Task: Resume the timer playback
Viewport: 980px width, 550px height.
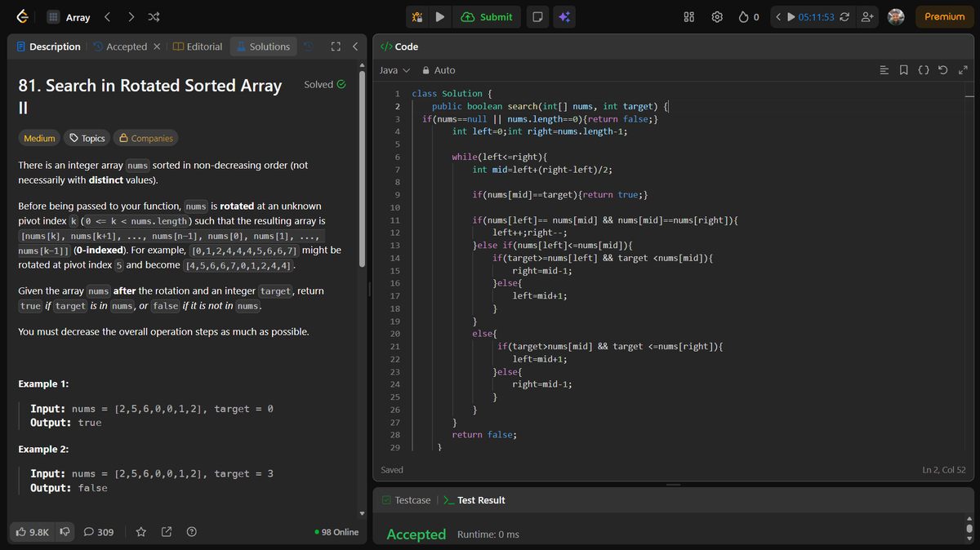Action: pyautogui.click(x=791, y=17)
